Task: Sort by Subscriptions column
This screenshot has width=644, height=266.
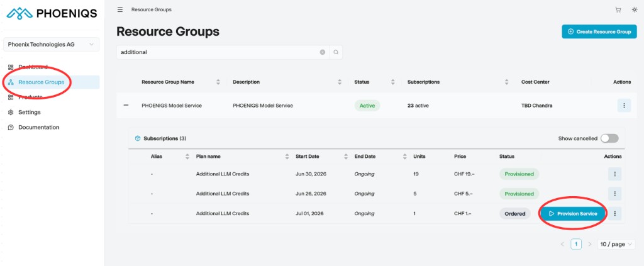Action: tap(506, 82)
